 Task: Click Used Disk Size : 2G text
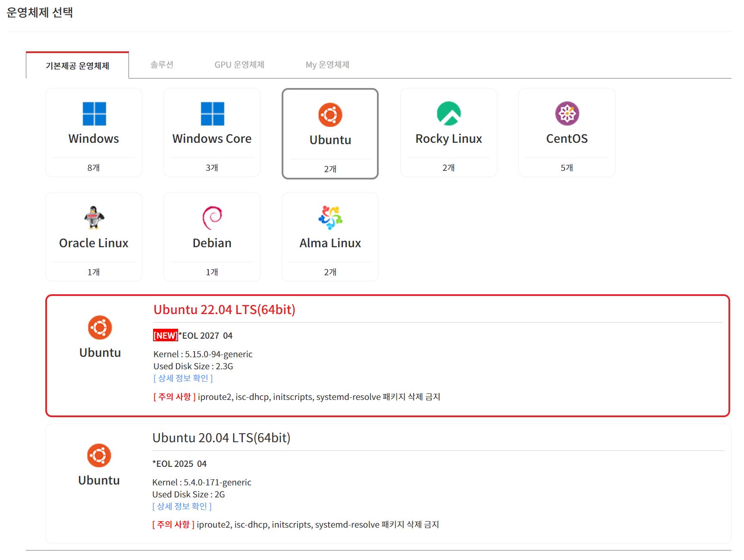coord(188,494)
